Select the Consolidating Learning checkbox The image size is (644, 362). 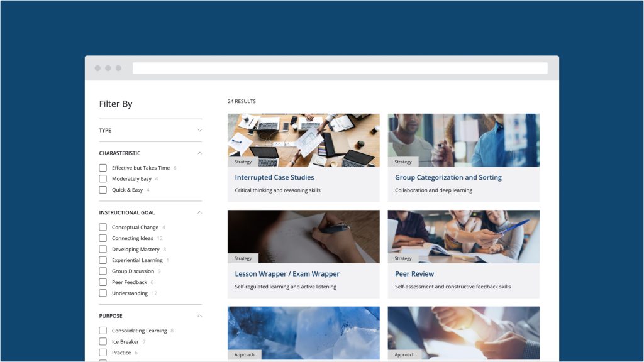click(103, 331)
